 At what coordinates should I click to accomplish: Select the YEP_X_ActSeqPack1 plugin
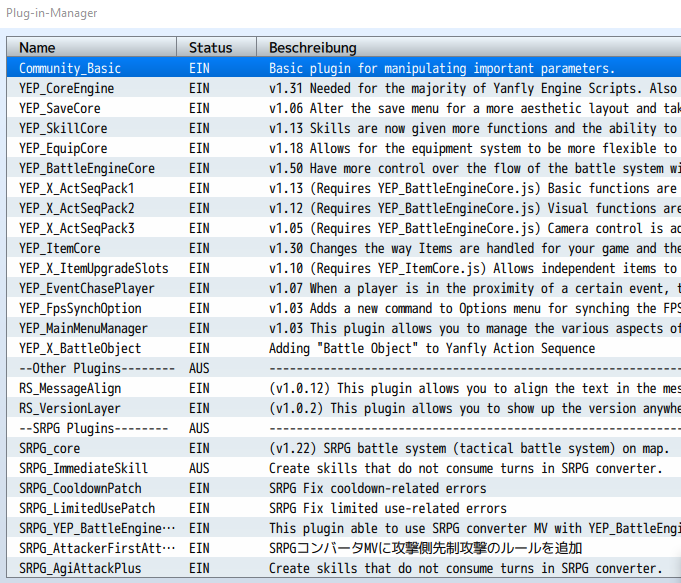(x=344, y=188)
